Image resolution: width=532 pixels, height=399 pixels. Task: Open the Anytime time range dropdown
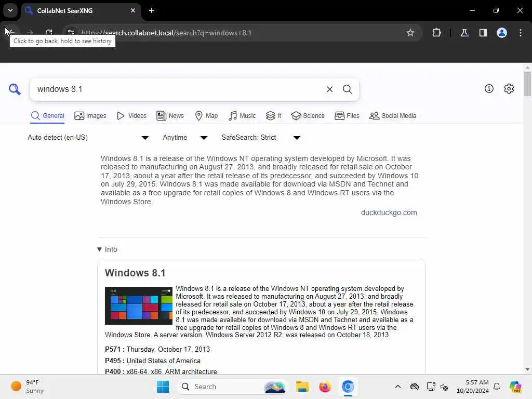click(185, 137)
